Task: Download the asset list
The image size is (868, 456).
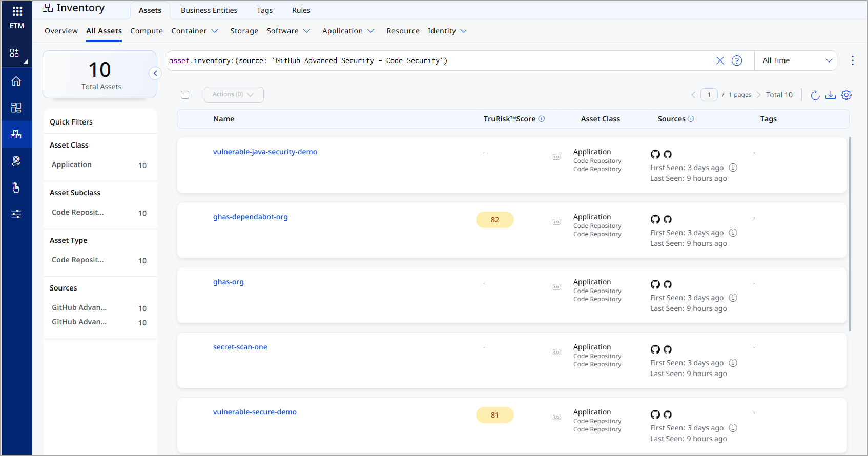Action: point(831,95)
